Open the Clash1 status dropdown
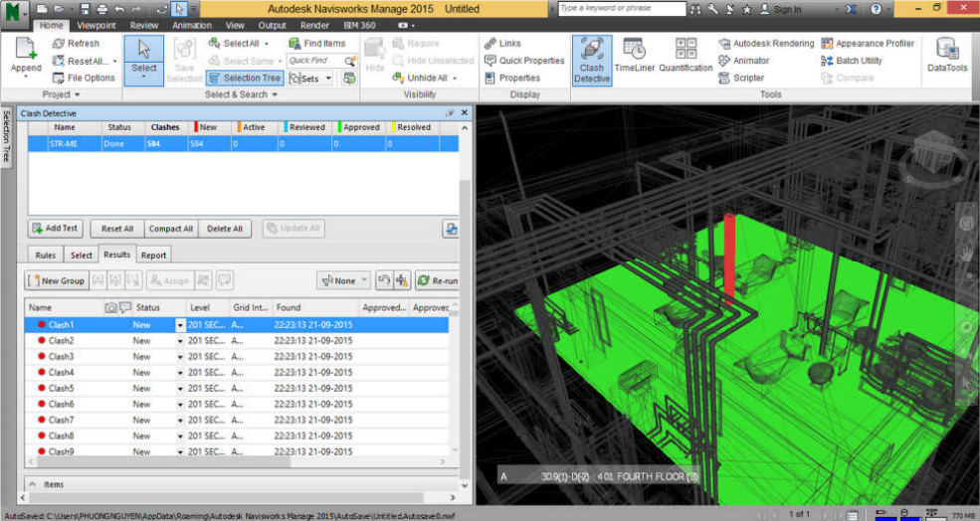The width and height of the screenshot is (980, 521). [180, 325]
